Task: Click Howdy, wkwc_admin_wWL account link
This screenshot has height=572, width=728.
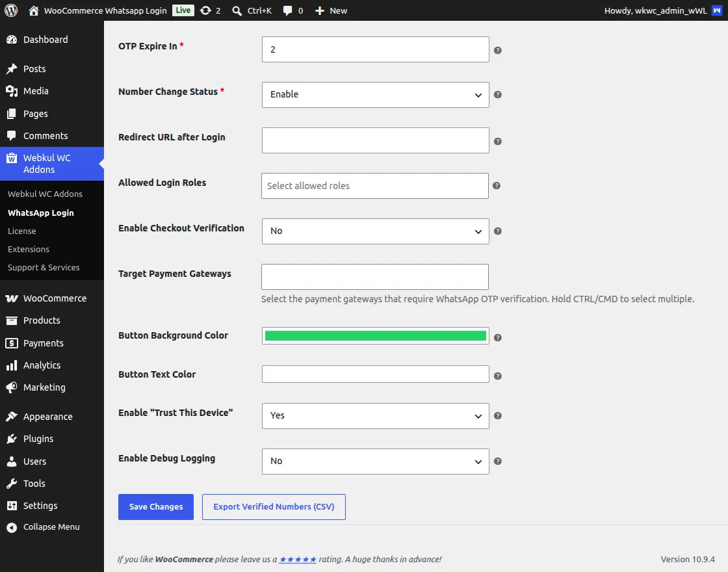Action: pos(656,10)
